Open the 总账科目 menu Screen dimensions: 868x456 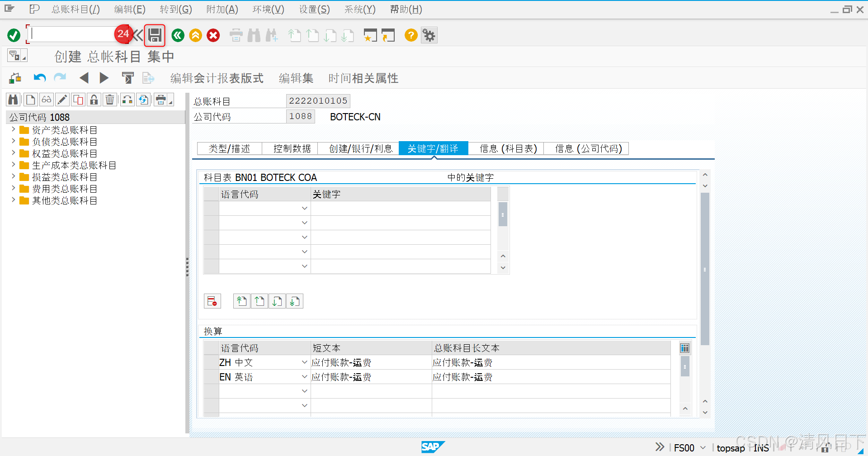click(75, 9)
